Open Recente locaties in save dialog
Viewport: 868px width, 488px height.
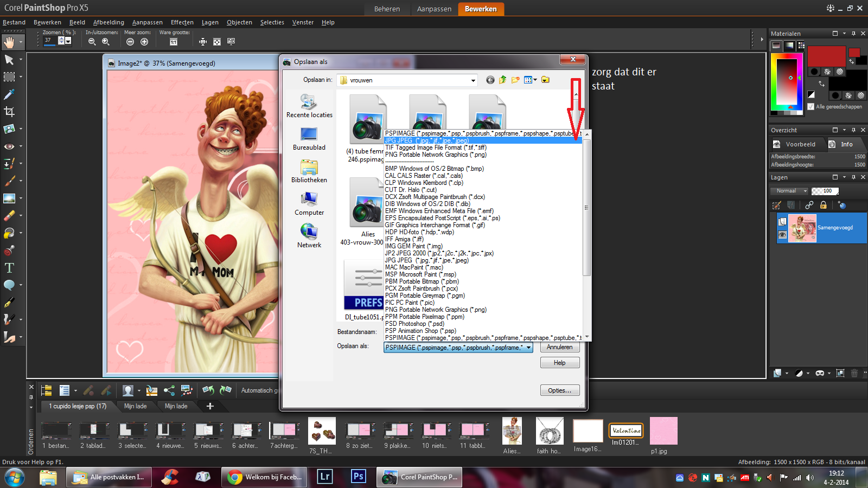click(x=309, y=106)
